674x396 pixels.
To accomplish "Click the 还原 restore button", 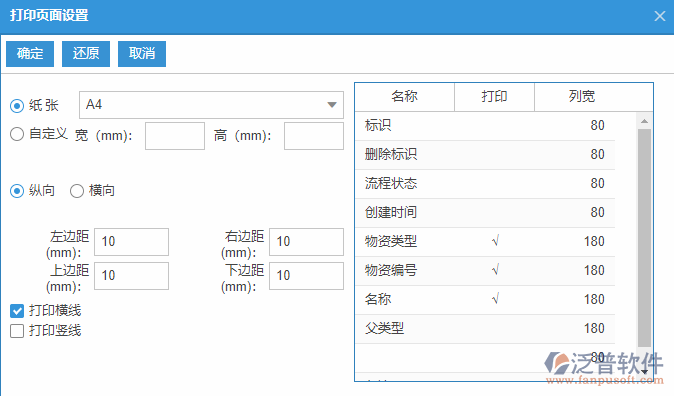I will (x=86, y=54).
